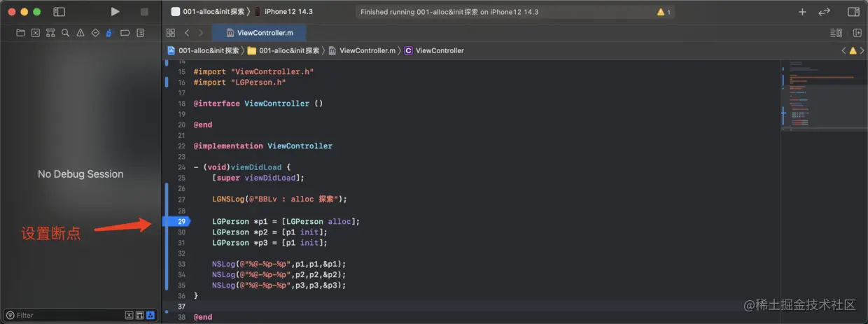Open the warning count indicator in status bar

[664, 12]
